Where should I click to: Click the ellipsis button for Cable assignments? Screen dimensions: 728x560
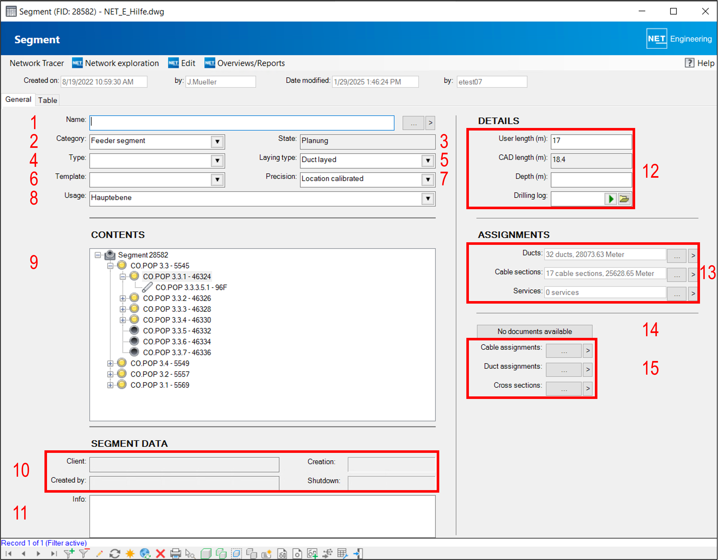pyautogui.click(x=564, y=350)
